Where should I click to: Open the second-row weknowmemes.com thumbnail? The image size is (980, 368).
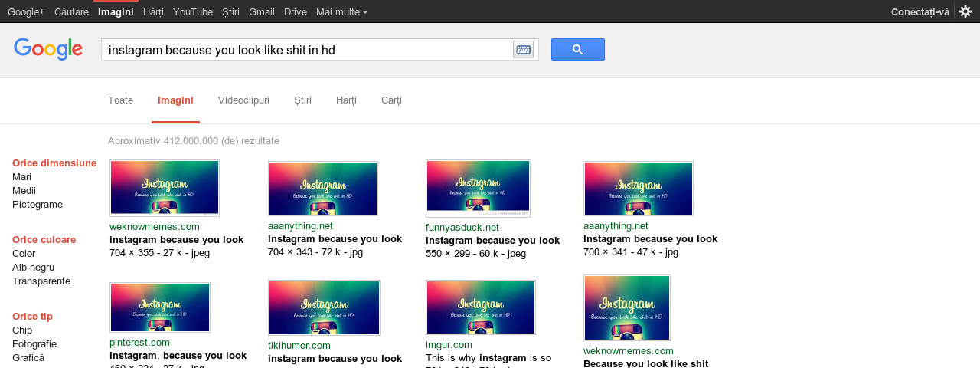coord(627,307)
